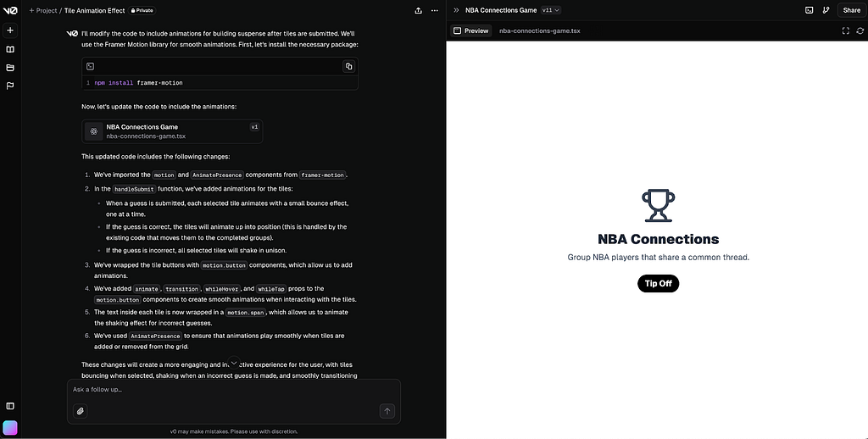Click the NBA Connections Game panel title

pos(501,10)
